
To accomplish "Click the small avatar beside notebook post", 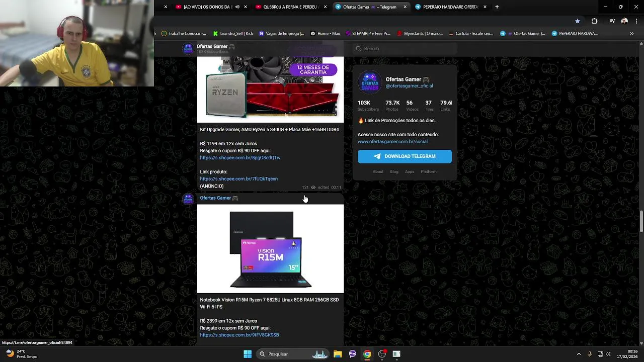I will pyautogui.click(x=188, y=199).
